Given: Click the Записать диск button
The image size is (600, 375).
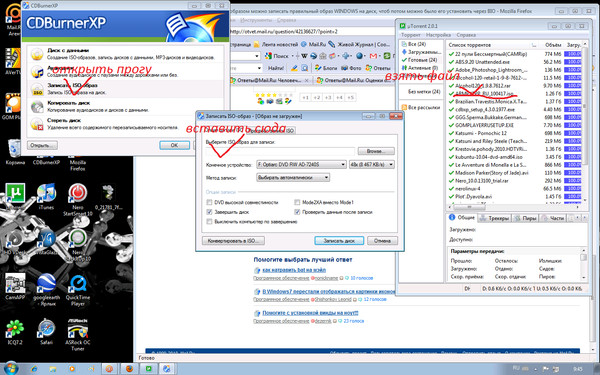Looking at the screenshot, I should [x=339, y=241].
